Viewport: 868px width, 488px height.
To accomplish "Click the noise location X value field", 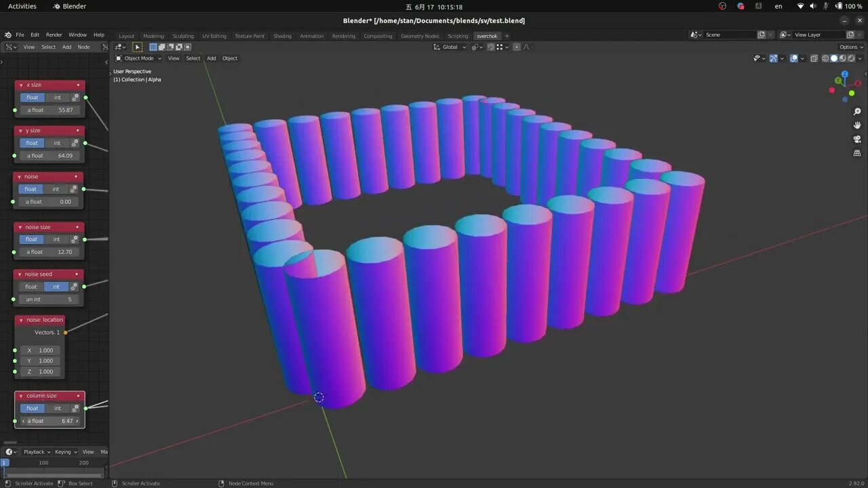I will pos(40,350).
